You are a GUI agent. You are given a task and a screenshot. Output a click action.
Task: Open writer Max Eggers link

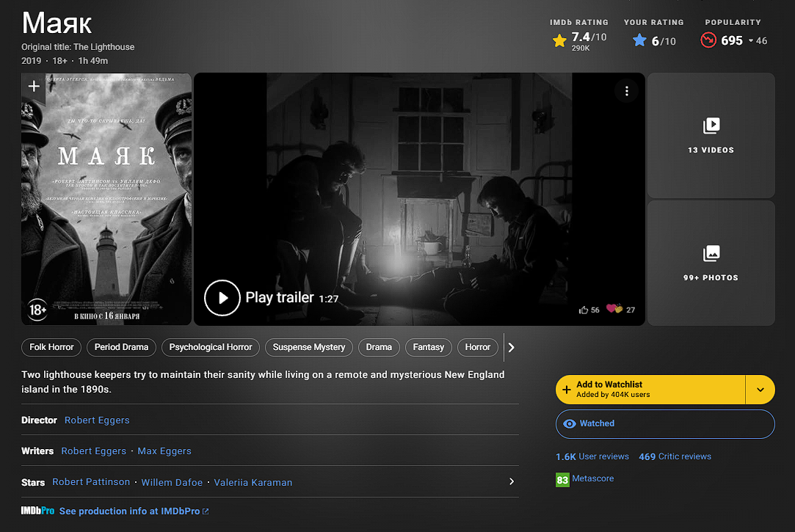(x=164, y=451)
